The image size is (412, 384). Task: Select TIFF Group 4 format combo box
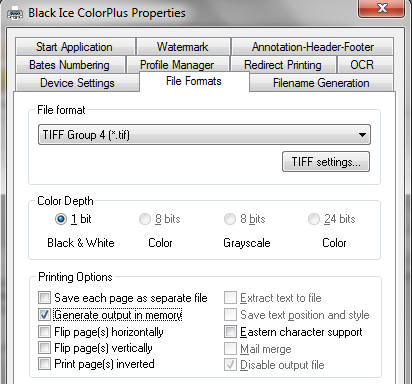(204, 135)
